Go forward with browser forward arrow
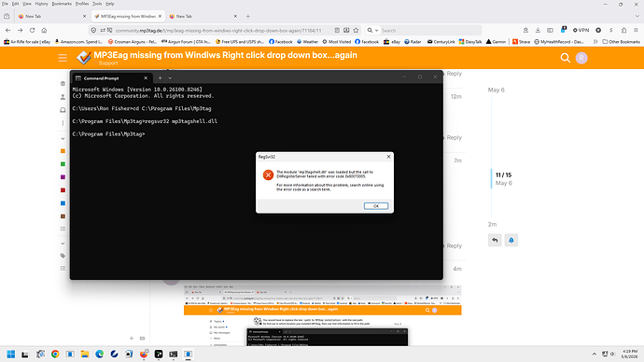Image resolution: width=644 pixels, height=362 pixels. click(x=20, y=30)
